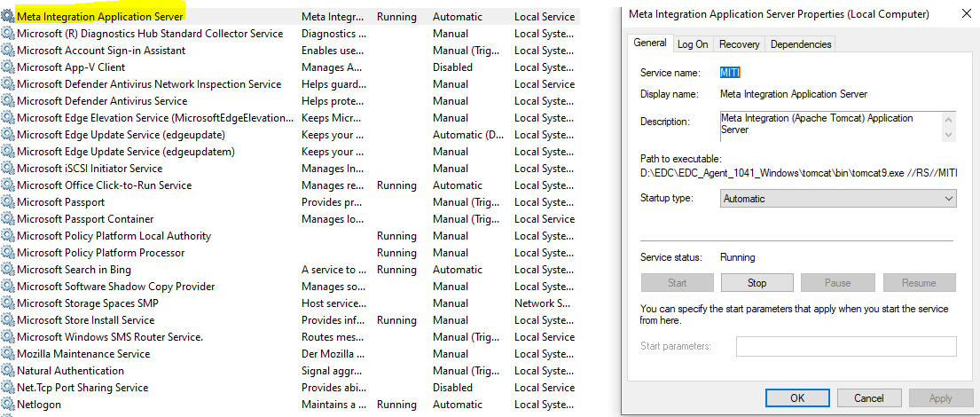This screenshot has width=980, height=417.
Task: Click gear icon of Microsoft Edge Update Service (edgeupdatem)
Action: point(7,152)
